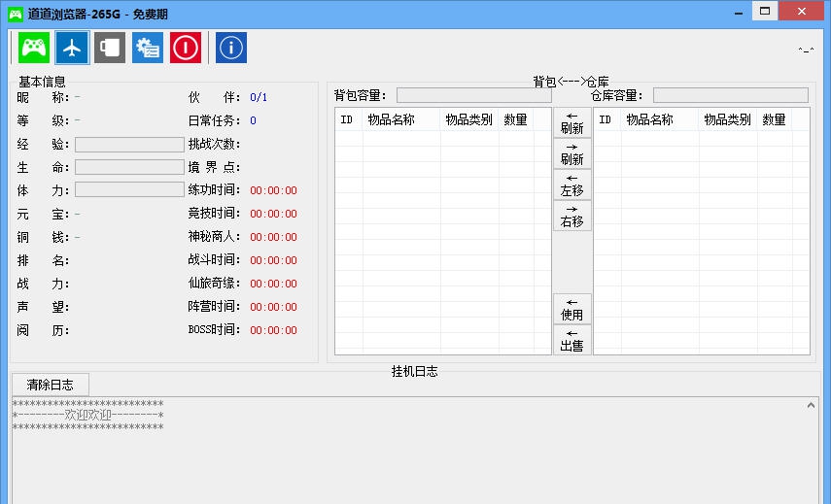Click the gray mug toolbar icon
The width and height of the screenshot is (831, 504).
pyautogui.click(x=110, y=48)
